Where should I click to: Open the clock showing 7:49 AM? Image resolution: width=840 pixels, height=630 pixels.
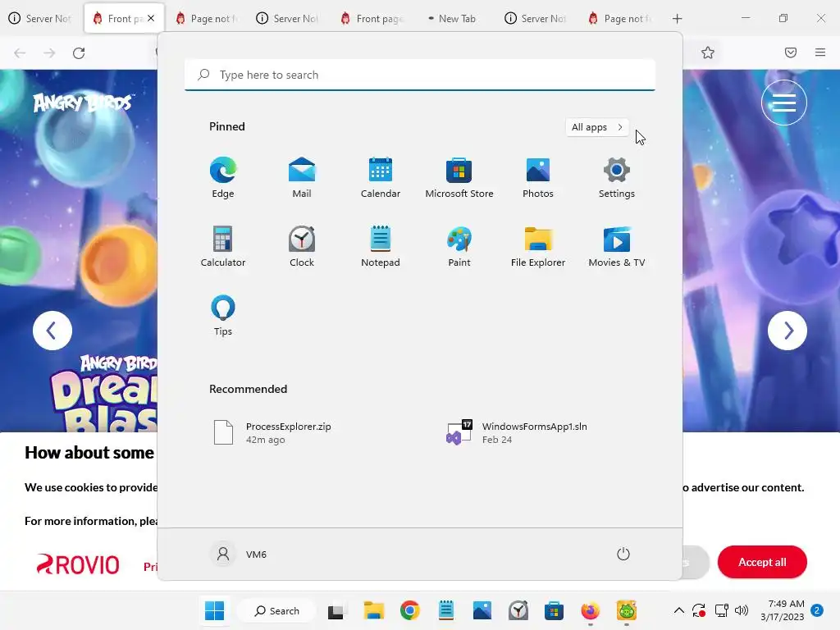click(782, 610)
